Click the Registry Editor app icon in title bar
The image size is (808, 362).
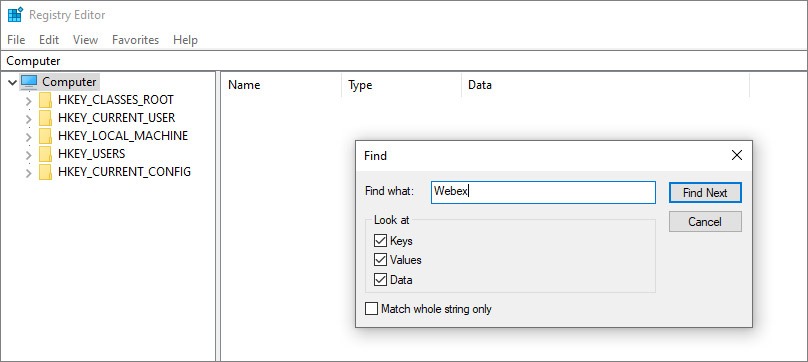pyautogui.click(x=15, y=14)
